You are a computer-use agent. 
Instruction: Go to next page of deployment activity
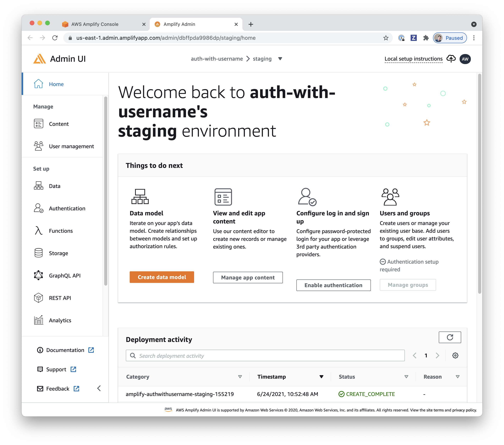437,355
